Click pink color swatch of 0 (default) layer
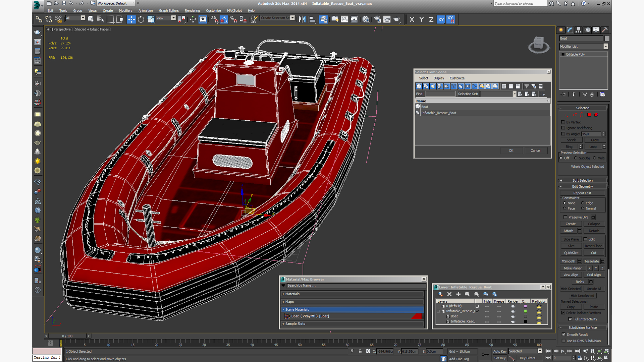The height and width of the screenshot is (362, 644). pyautogui.click(x=525, y=306)
